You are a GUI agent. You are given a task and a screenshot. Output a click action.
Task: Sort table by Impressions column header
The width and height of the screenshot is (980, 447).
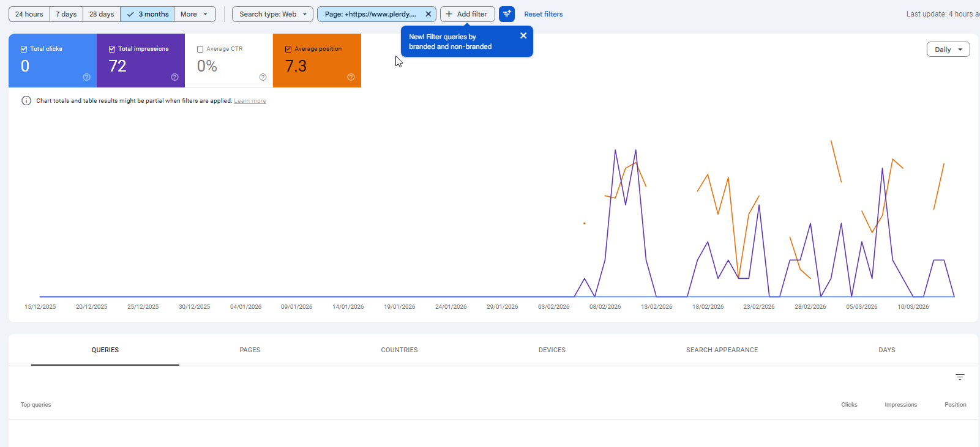(x=900, y=405)
